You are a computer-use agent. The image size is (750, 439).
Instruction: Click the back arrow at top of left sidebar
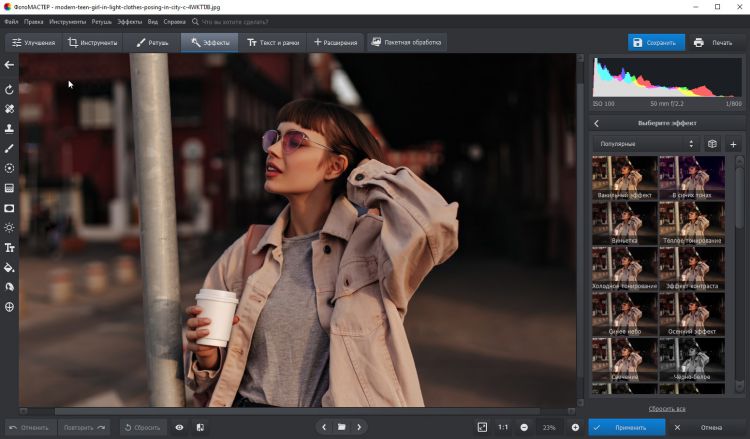coord(9,65)
